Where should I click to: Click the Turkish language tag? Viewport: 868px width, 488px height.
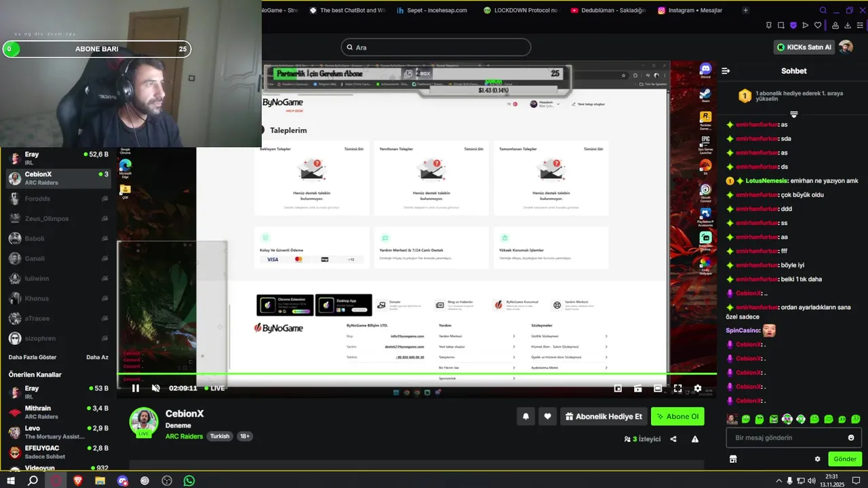(220, 436)
